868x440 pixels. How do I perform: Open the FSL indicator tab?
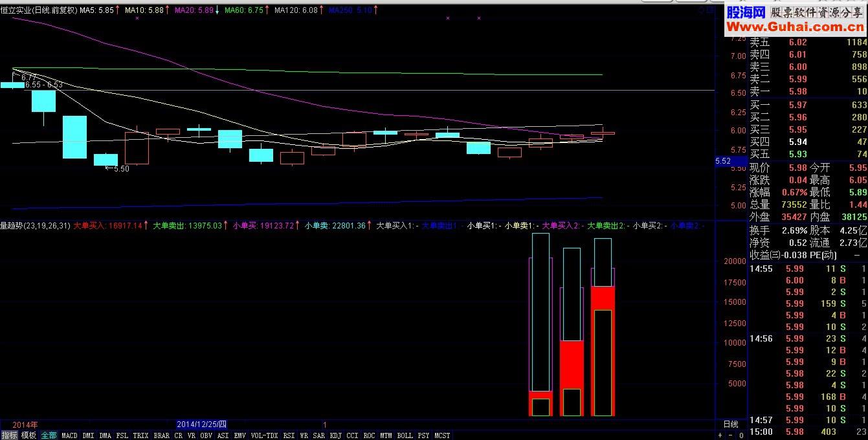pyautogui.click(x=122, y=435)
